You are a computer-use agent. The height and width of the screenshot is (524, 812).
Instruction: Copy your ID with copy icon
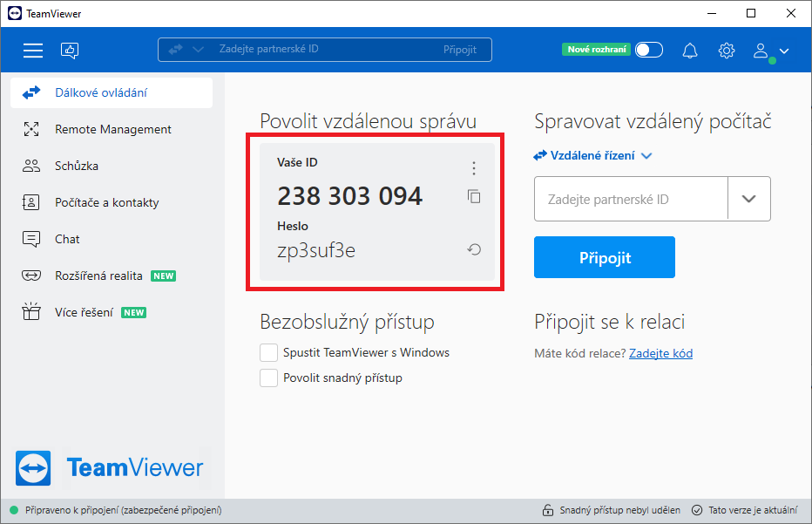click(474, 196)
